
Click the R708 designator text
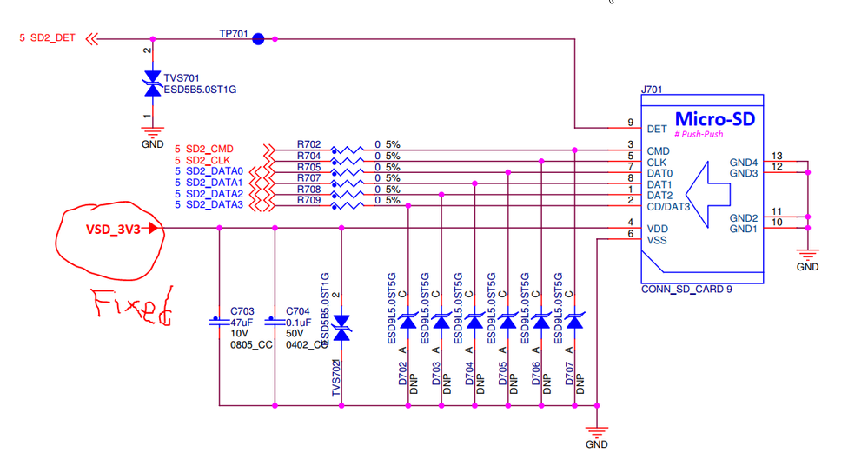pos(309,189)
